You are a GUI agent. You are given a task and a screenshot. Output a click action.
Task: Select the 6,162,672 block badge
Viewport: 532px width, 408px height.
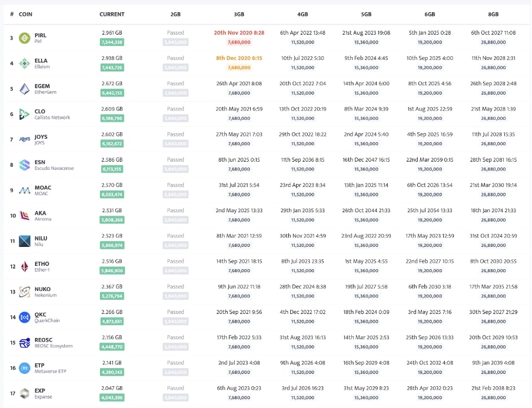tap(112, 143)
